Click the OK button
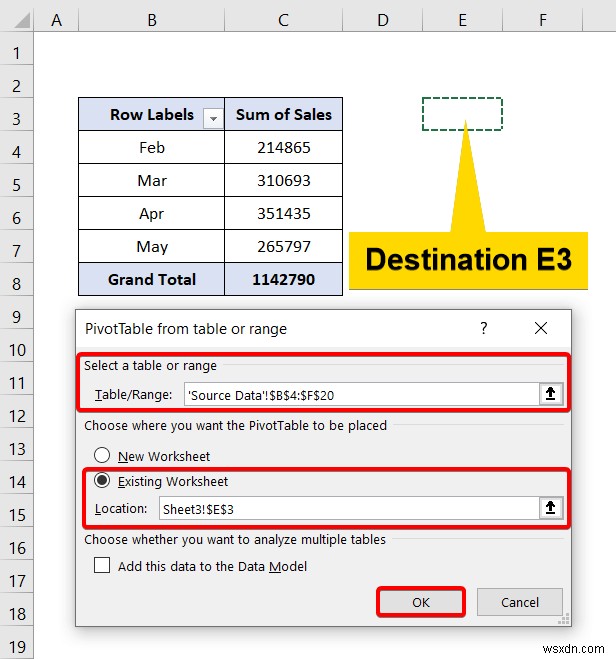 click(421, 602)
